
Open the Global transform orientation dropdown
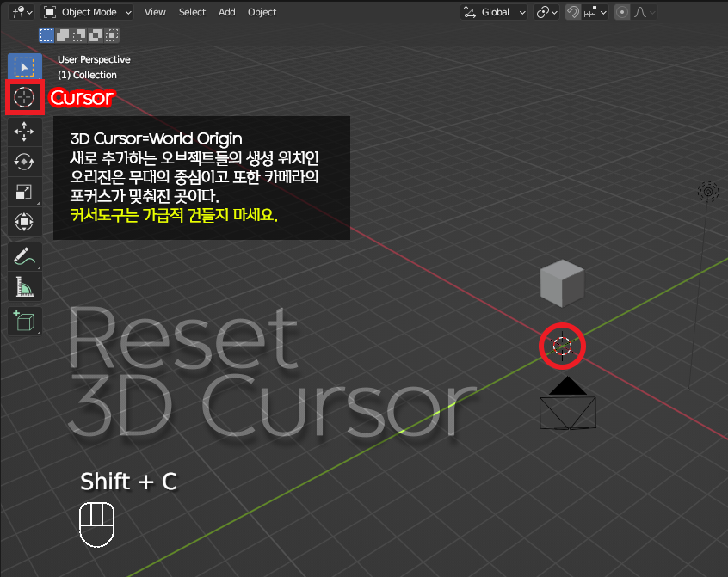495,13
